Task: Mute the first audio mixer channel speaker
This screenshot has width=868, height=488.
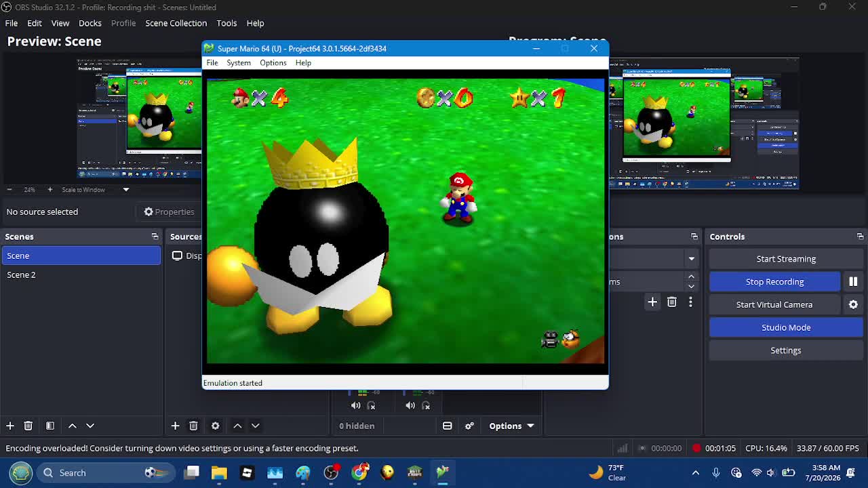Action: [x=356, y=405]
